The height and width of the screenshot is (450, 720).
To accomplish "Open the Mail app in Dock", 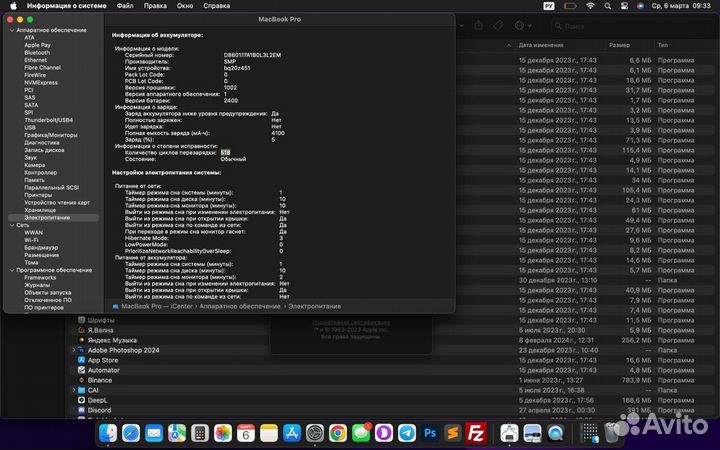I will click(154, 433).
